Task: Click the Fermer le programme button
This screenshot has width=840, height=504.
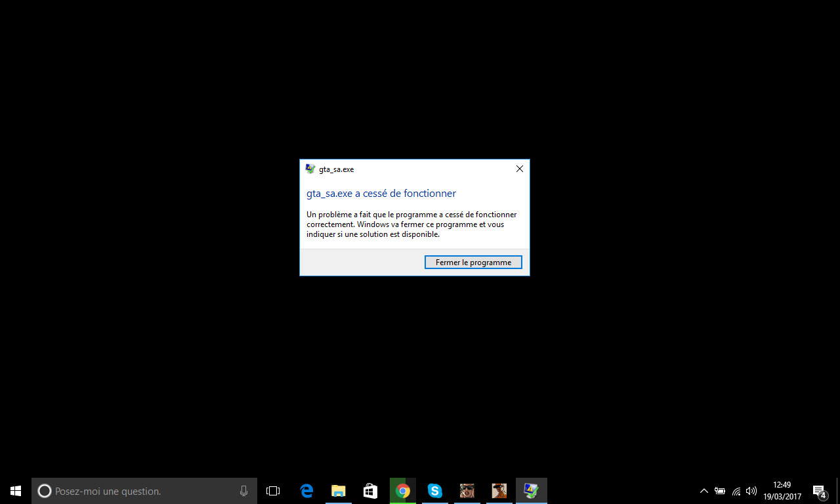Action: [473, 262]
